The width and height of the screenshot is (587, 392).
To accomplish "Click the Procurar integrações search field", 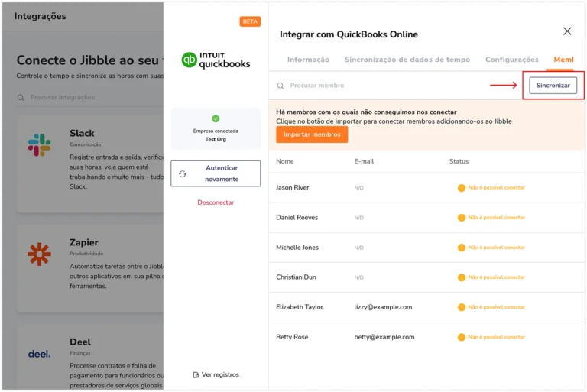I will click(x=90, y=97).
